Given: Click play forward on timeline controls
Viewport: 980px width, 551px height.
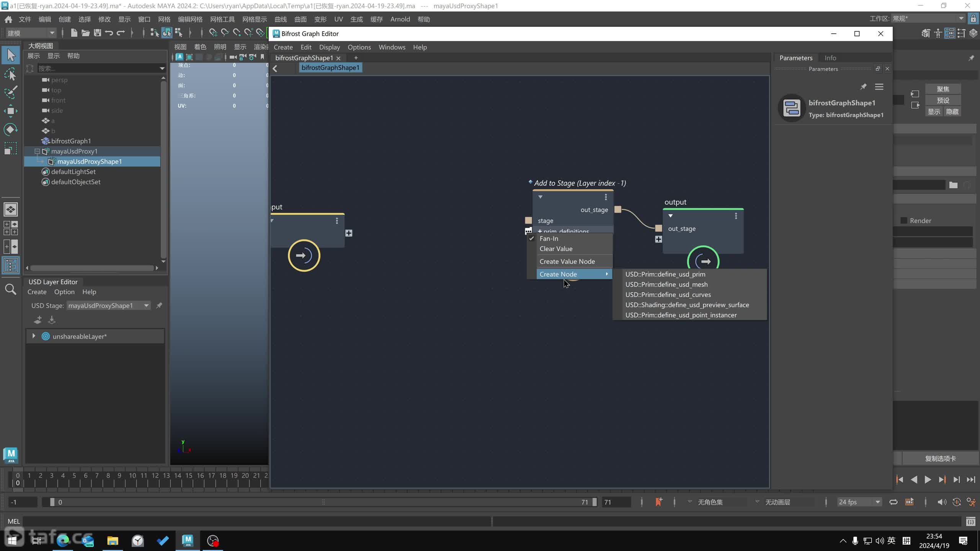Looking at the screenshot, I should click(x=928, y=479).
